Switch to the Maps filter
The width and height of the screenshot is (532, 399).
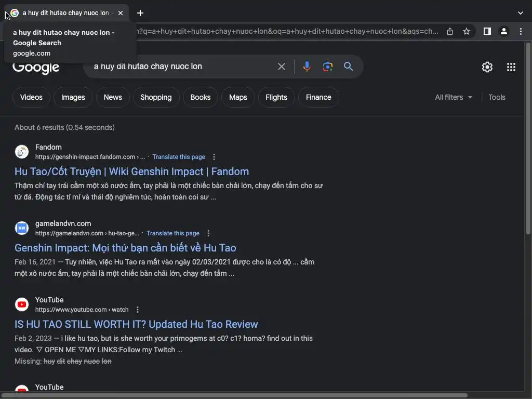238,97
